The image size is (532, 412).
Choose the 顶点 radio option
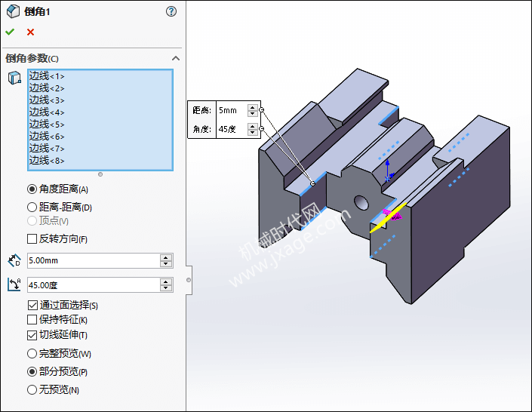[32, 221]
